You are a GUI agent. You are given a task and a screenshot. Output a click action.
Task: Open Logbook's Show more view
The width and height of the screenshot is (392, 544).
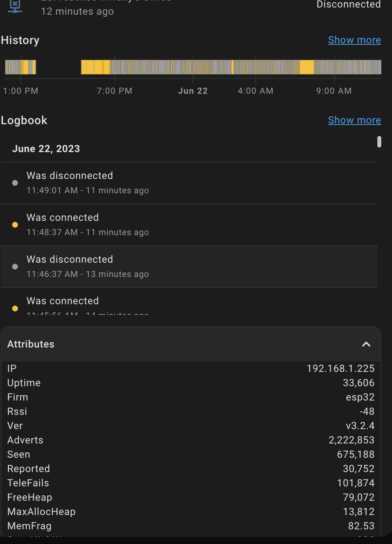point(354,120)
